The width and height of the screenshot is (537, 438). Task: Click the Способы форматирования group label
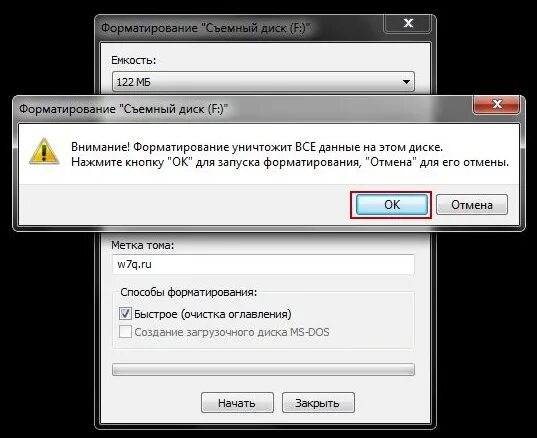[189, 292]
